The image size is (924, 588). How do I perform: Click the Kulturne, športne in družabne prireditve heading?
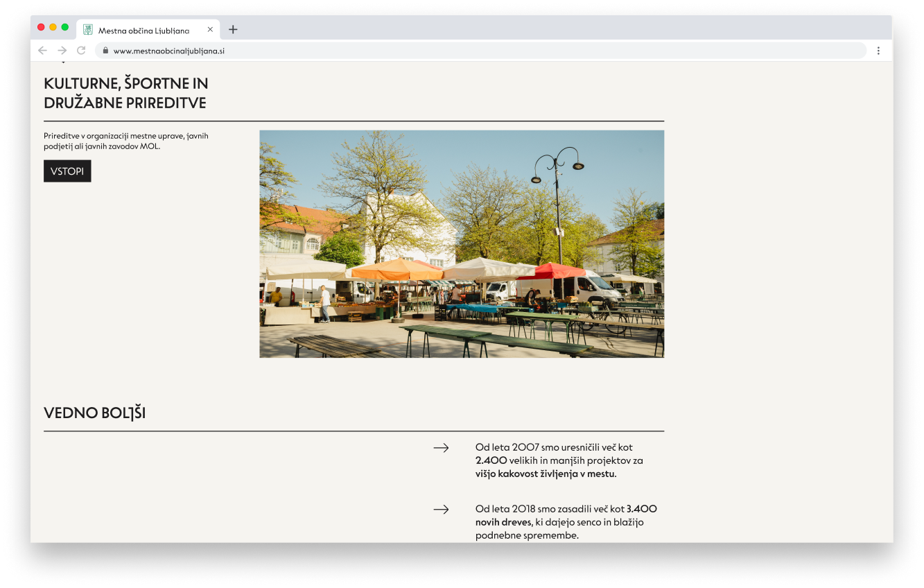(125, 93)
